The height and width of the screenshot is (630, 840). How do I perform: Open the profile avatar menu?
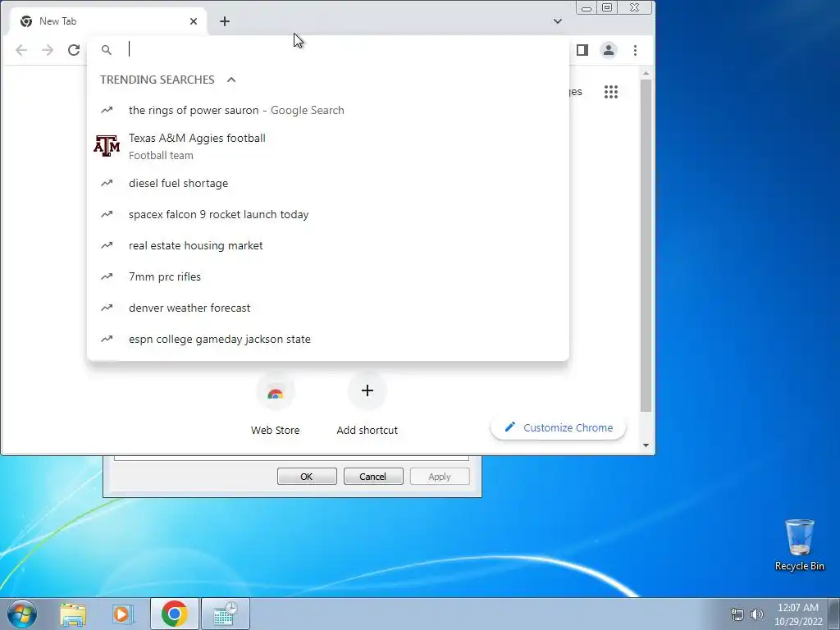click(609, 50)
